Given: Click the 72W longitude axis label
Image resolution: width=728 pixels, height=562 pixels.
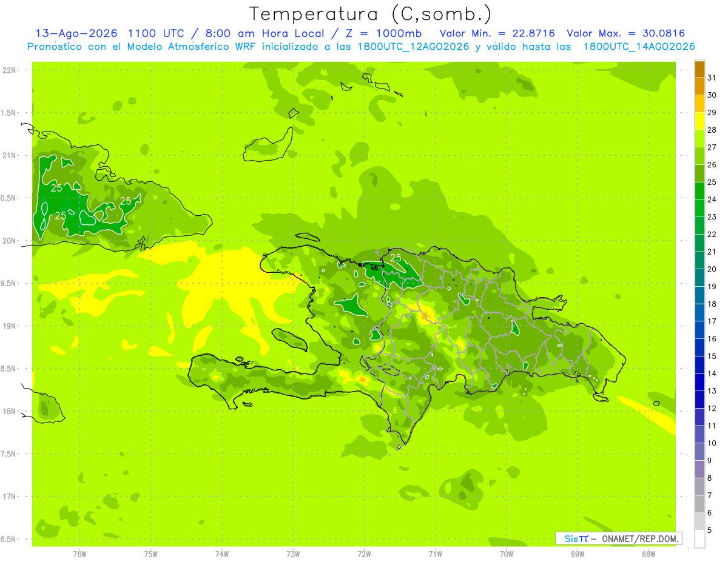Looking at the screenshot, I should click(x=364, y=554).
